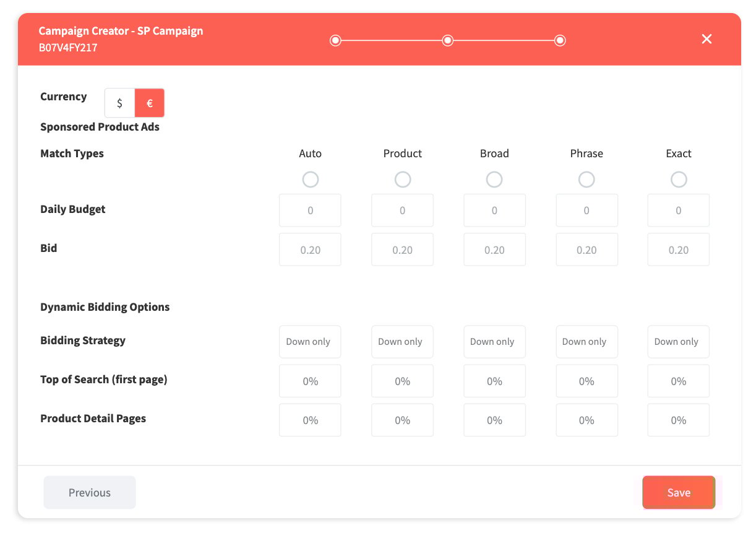Focus the Bid field for Product
Screen dimensions: 756x538
click(402, 250)
